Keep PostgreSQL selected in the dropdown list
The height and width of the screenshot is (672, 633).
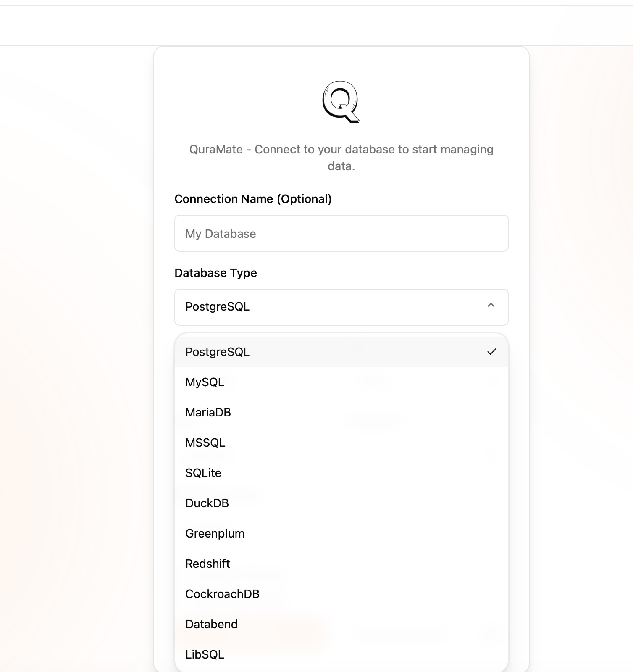point(218,352)
